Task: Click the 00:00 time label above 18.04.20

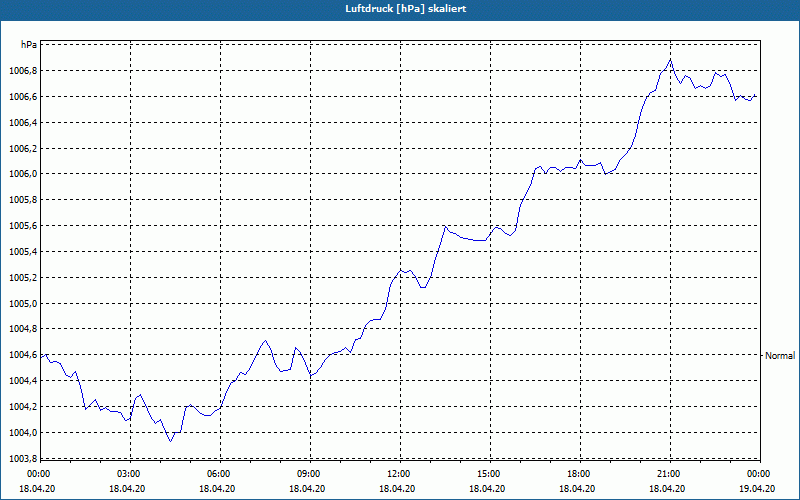Action: [x=37, y=474]
